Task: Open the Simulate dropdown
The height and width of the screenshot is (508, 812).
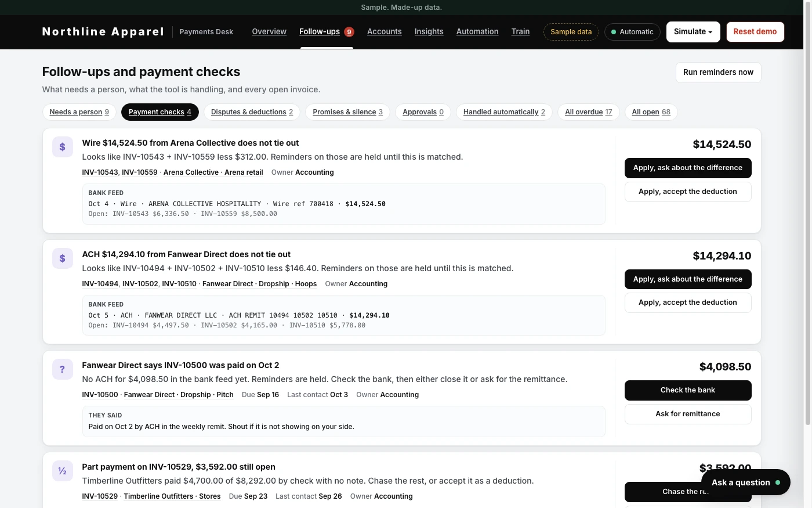Action: tap(693, 32)
